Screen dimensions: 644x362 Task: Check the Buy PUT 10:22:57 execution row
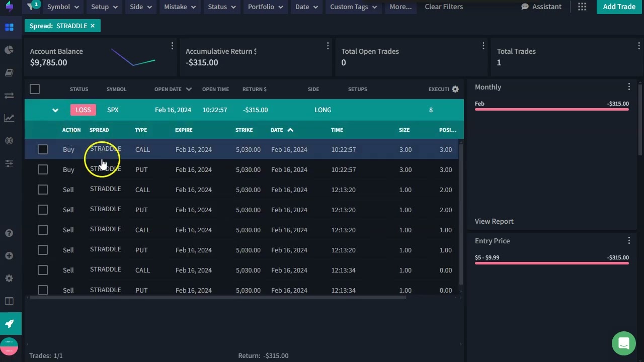coord(43,169)
